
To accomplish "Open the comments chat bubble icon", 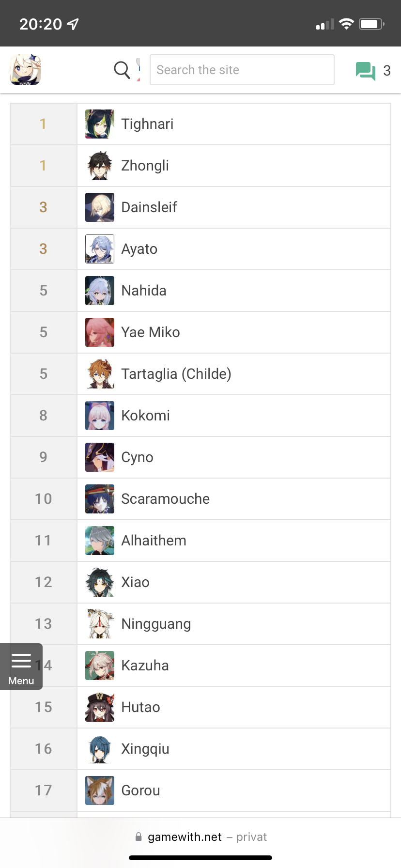I will (x=365, y=71).
